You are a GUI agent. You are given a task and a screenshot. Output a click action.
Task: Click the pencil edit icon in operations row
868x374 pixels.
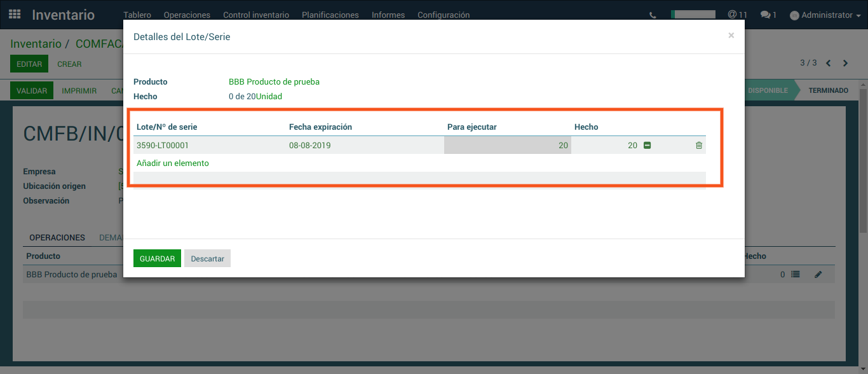tap(818, 275)
